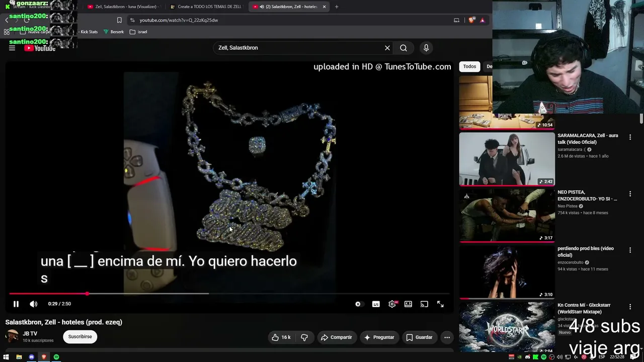Open the Windows Start menu

6,357
